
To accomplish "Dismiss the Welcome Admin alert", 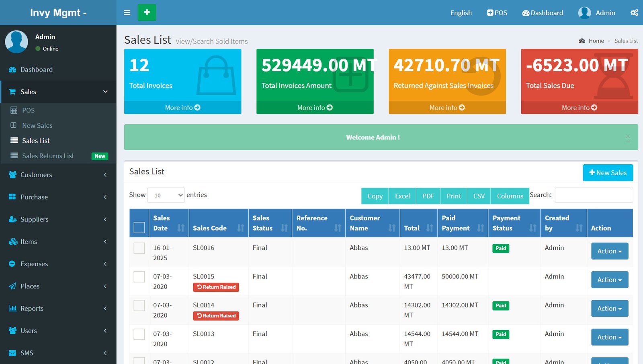I will click(628, 137).
